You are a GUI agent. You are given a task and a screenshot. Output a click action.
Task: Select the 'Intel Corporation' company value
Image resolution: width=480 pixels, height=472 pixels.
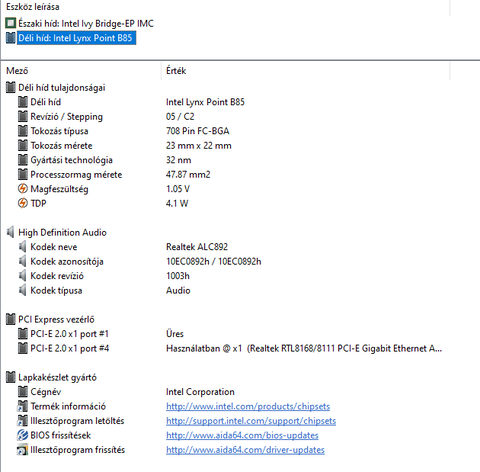(x=200, y=392)
